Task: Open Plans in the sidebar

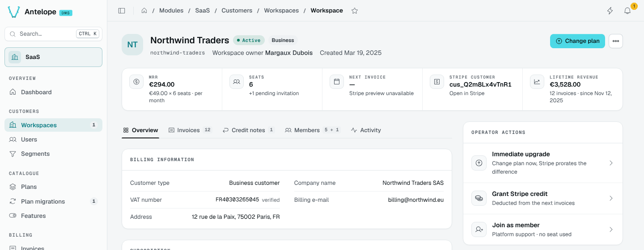Action: point(53,187)
